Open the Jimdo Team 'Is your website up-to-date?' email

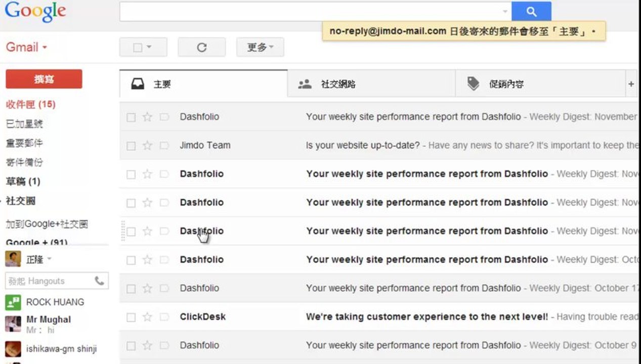pyautogui.click(x=379, y=146)
